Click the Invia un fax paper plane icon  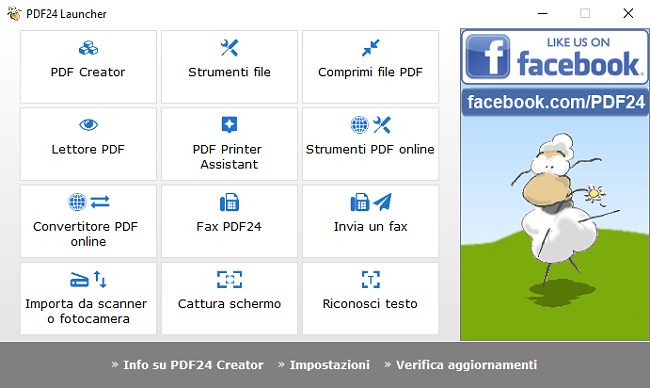[x=382, y=202]
